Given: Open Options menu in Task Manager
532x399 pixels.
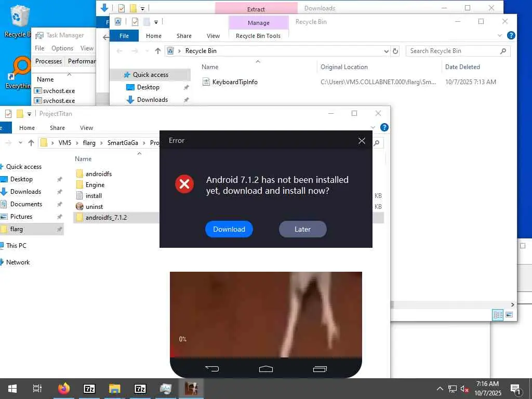Looking at the screenshot, I should coord(62,48).
